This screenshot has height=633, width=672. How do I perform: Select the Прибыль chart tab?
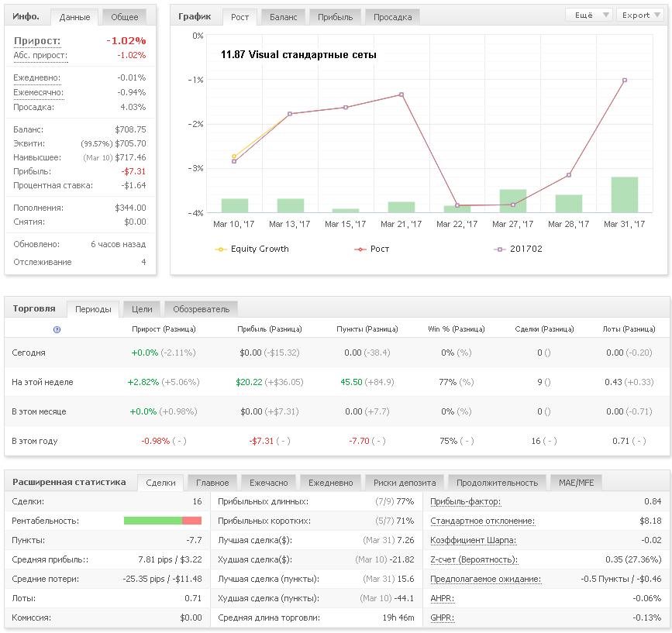tap(335, 17)
